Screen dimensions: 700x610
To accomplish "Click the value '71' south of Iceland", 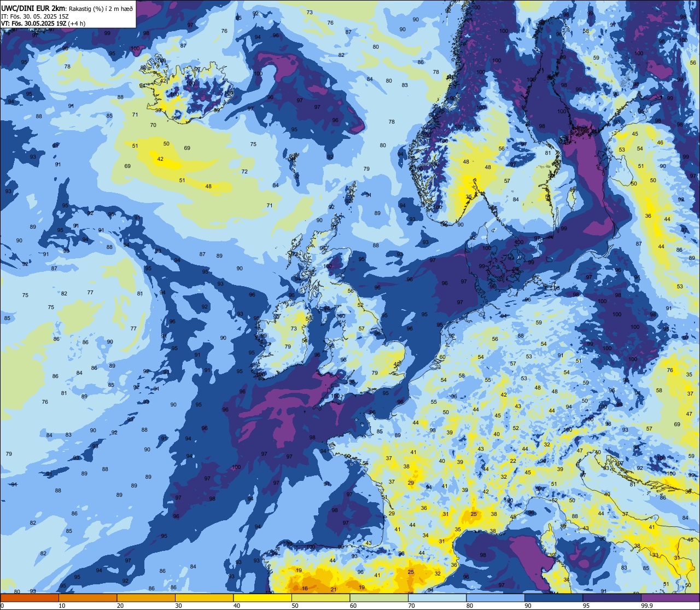I will [135, 114].
